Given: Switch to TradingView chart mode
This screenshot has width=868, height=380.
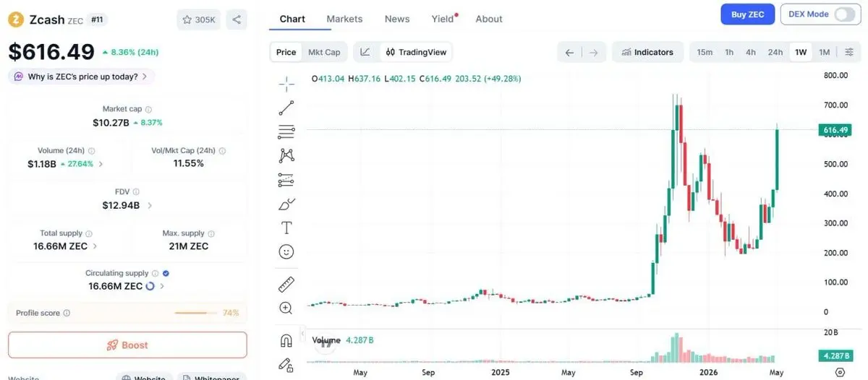Looking at the screenshot, I should pyautogui.click(x=416, y=52).
